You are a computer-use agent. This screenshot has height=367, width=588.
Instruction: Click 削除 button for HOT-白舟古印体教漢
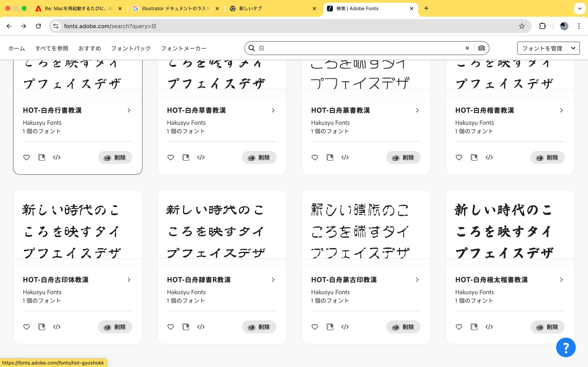[x=115, y=327]
